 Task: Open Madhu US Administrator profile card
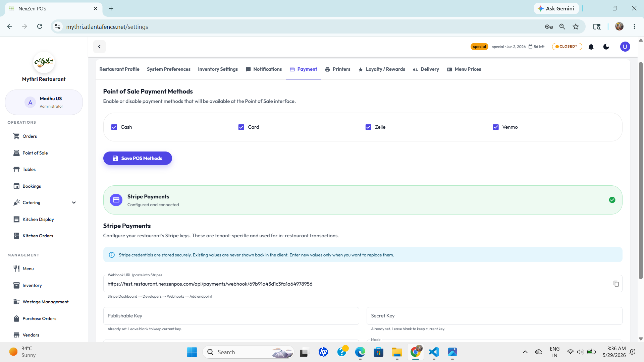44,102
